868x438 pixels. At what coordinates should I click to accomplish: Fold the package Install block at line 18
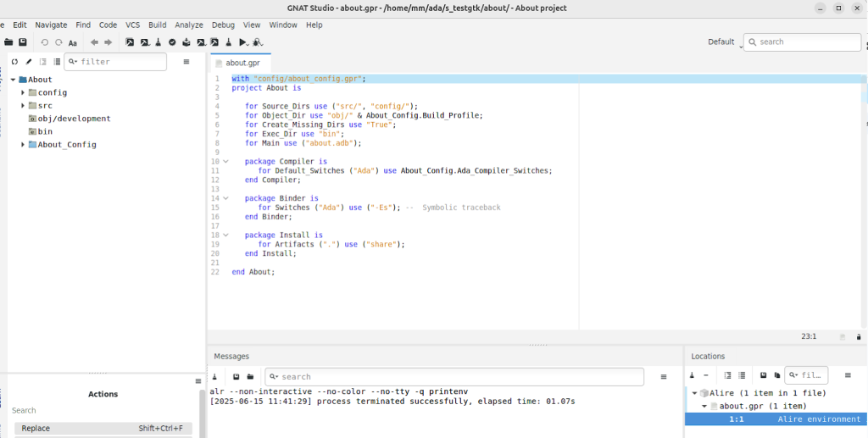(225, 235)
